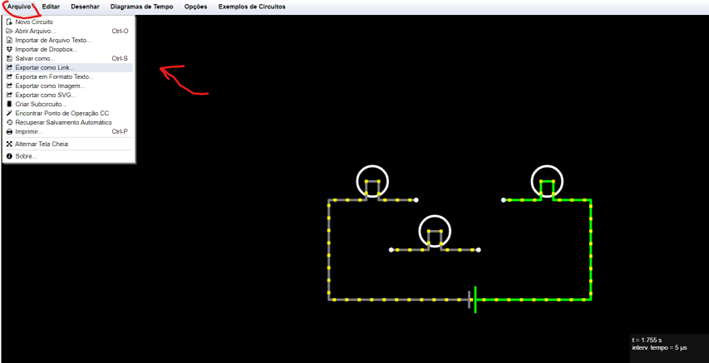Click the Abrir Arquivo folder icon
Screen dimensions: 709x363
click(x=9, y=31)
